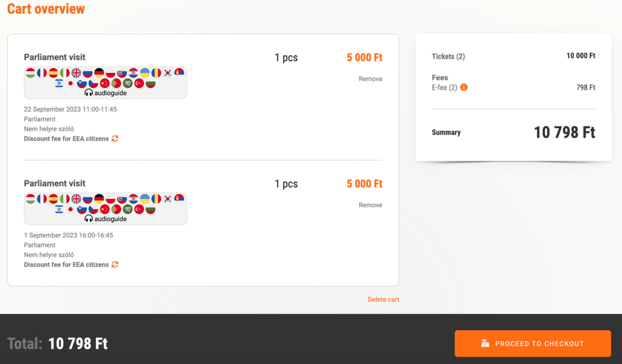This screenshot has height=364, width=622.
Task: Click the first audioguide language panel
Action: coord(106,83)
